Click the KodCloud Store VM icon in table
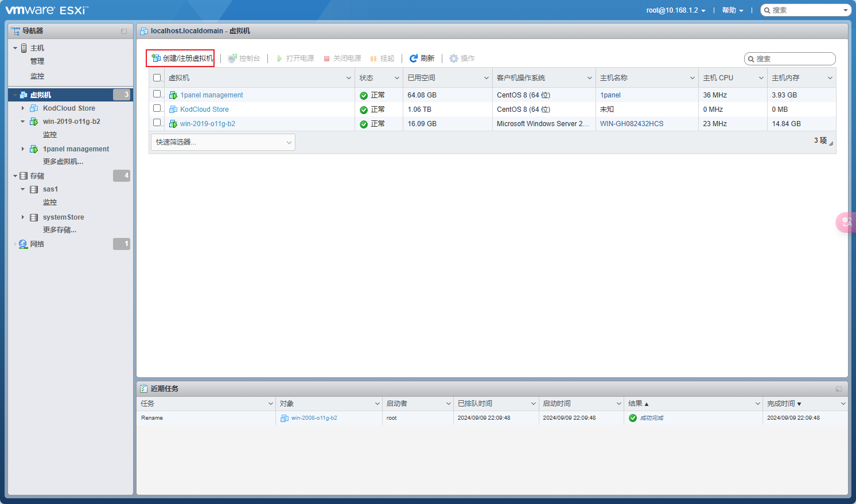This screenshot has height=504, width=856. 173,110
